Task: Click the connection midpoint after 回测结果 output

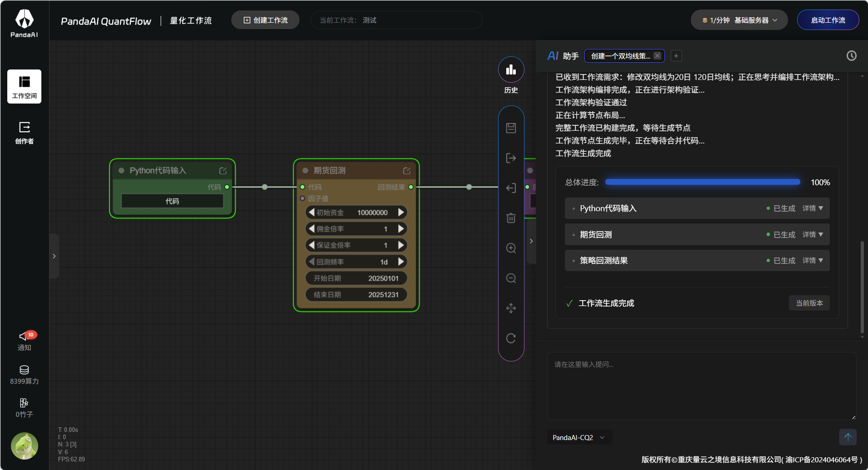Action: (469, 187)
